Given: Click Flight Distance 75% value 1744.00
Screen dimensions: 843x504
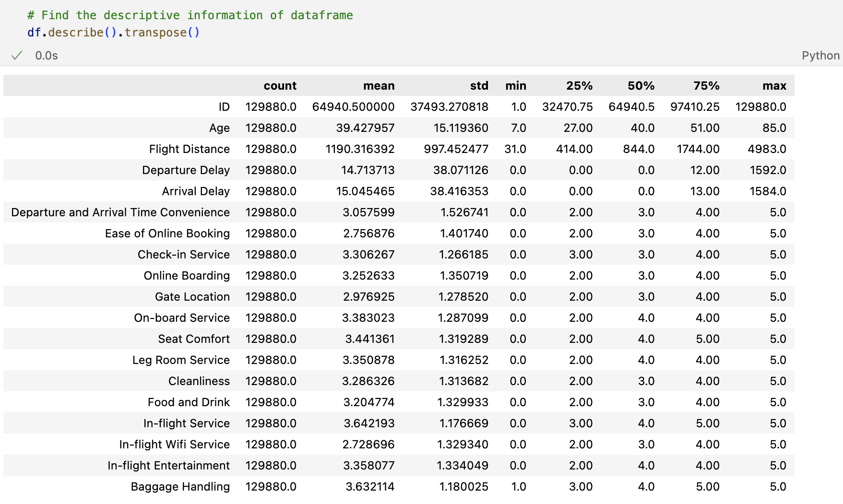Looking at the screenshot, I should (x=698, y=149).
